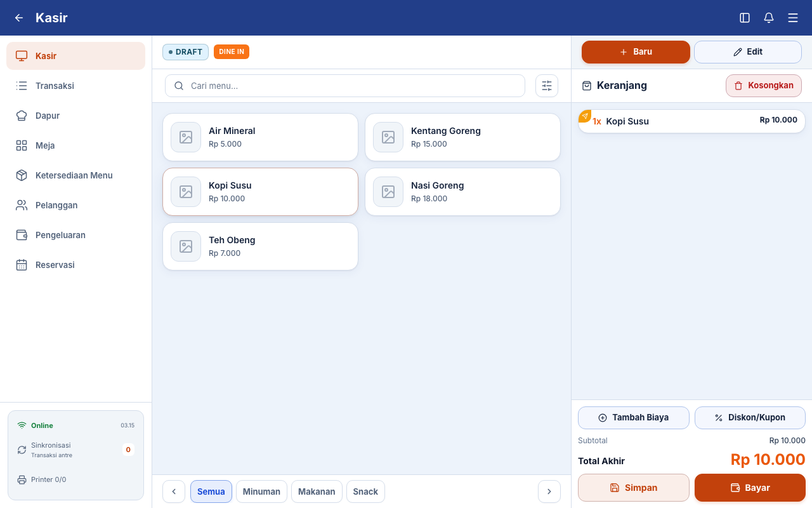
Task: Open Pelanggan customers page
Action: [76, 205]
